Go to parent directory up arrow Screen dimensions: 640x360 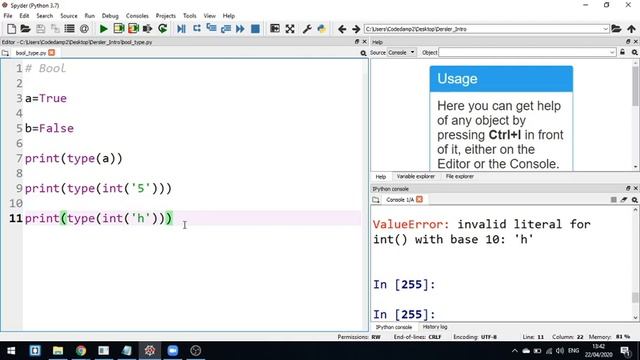(631, 29)
